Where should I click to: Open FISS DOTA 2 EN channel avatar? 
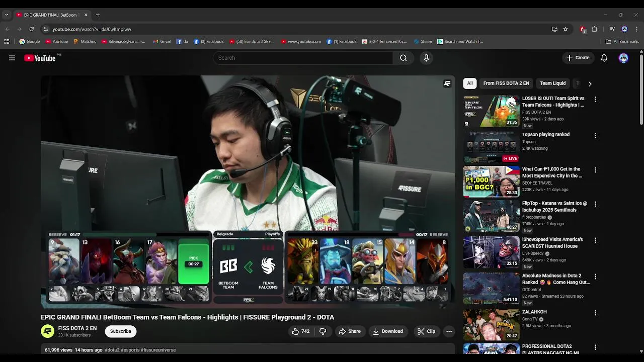coord(47,331)
